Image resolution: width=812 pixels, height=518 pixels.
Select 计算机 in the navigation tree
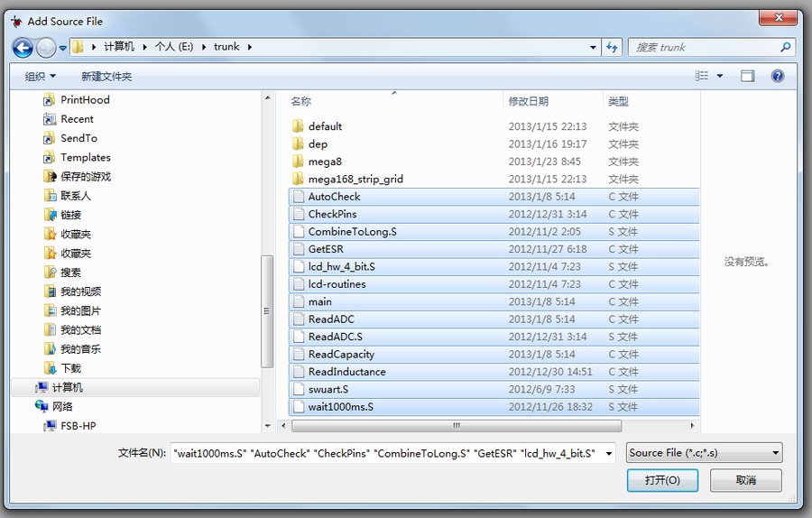pyautogui.click(x=67, y=387)
